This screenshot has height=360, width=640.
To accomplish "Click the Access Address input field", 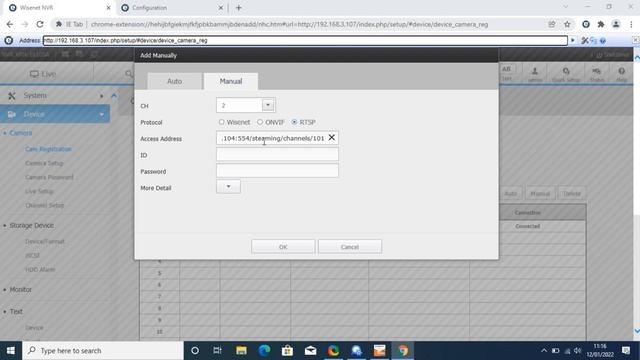I will (277, 138).
